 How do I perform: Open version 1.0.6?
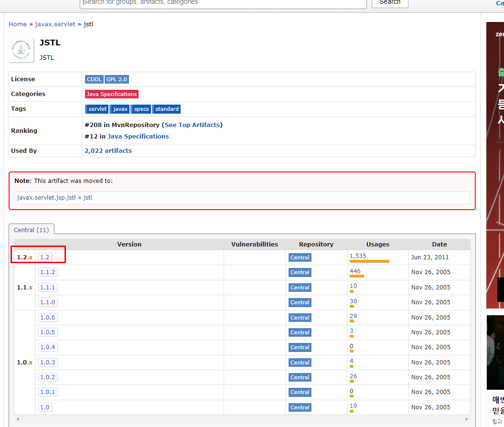(48, 318)
